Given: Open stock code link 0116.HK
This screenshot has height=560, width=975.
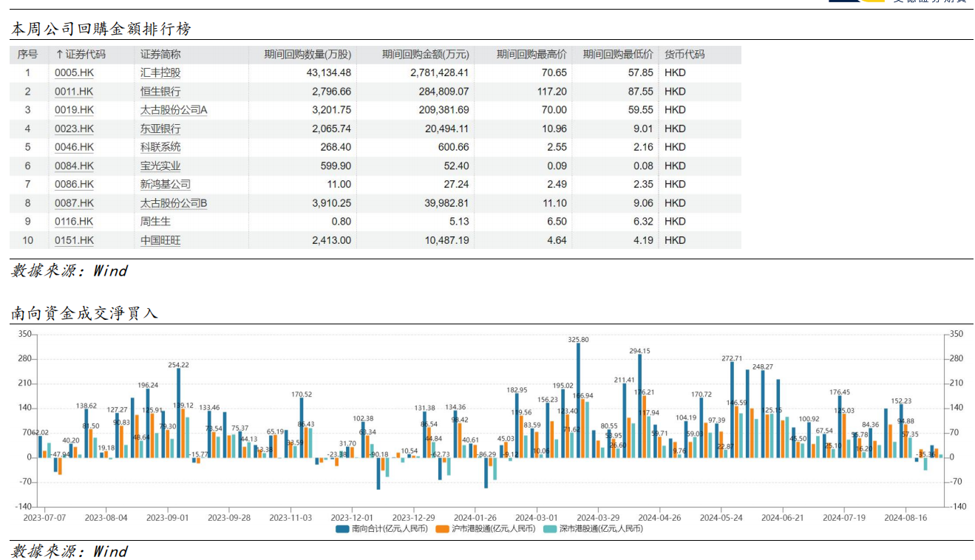Looking at the screenshot, I should 74,222.
